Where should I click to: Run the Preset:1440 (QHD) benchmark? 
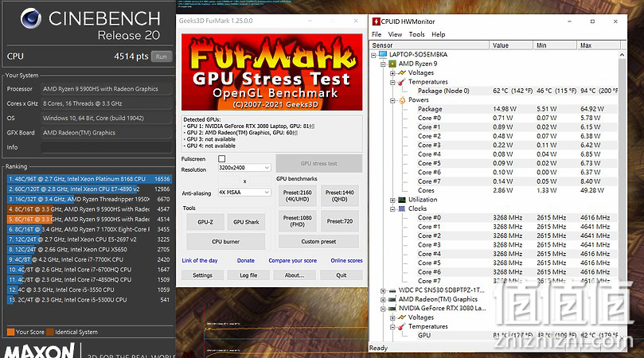(340, 196)
